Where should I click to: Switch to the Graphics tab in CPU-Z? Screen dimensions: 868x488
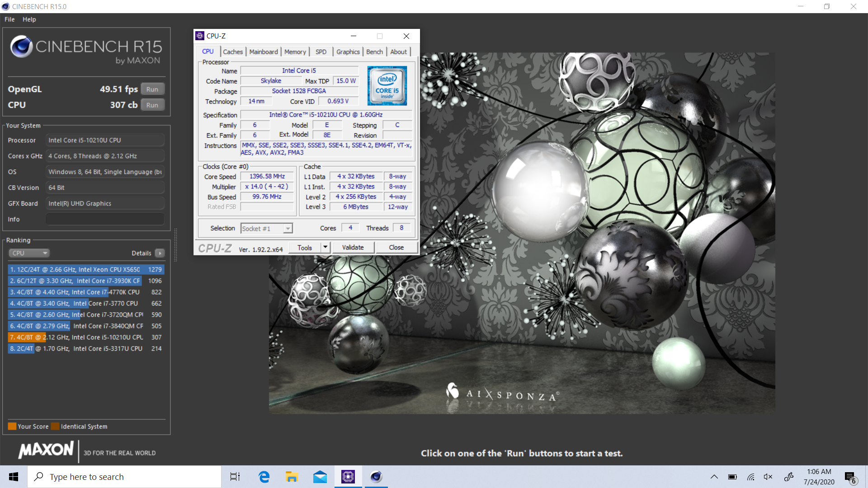click(348, 52)
